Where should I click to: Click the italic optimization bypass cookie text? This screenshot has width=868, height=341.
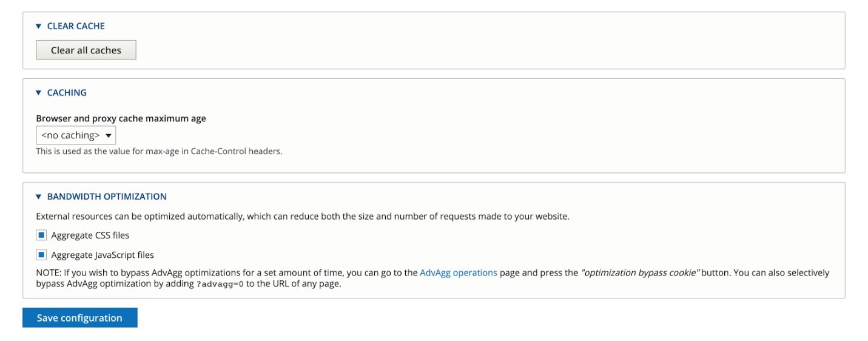639,273
